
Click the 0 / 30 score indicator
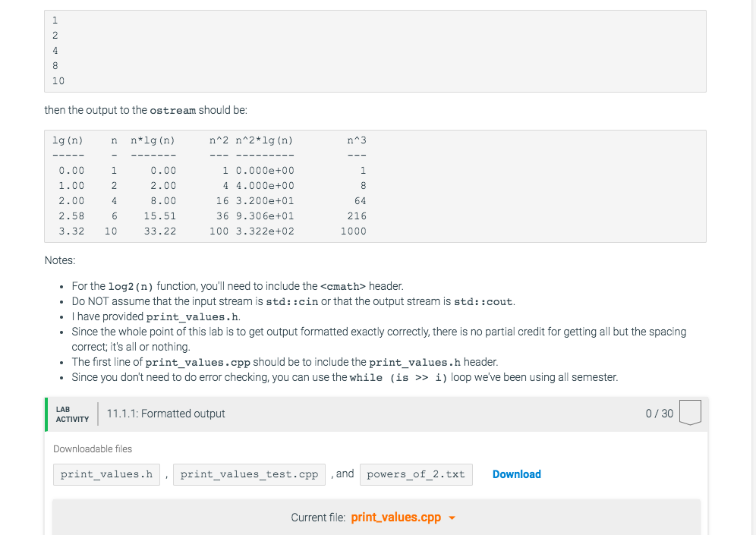pos(660,413)
